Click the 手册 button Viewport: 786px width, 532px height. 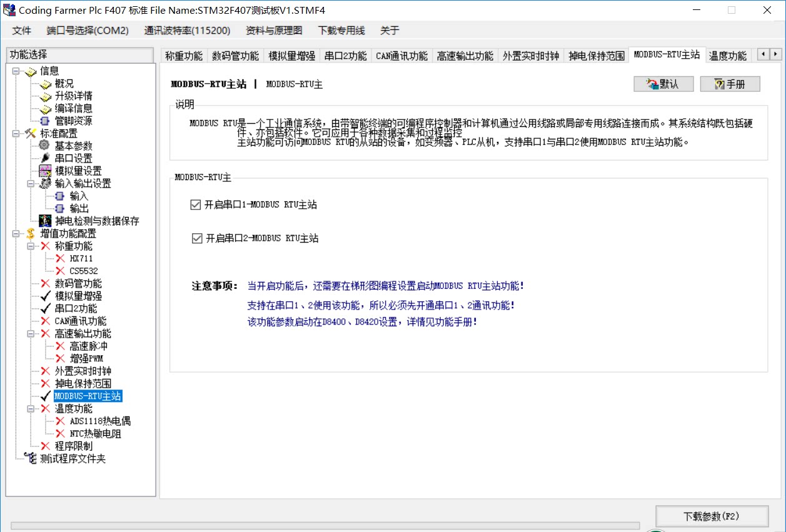730,84
